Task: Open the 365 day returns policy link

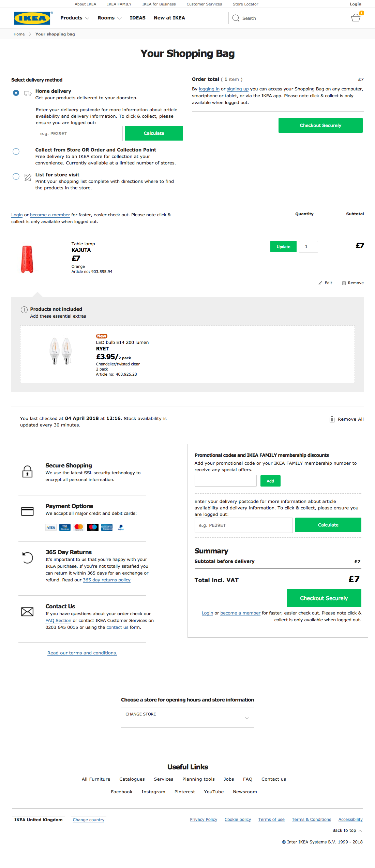Action: pos(106,579)
